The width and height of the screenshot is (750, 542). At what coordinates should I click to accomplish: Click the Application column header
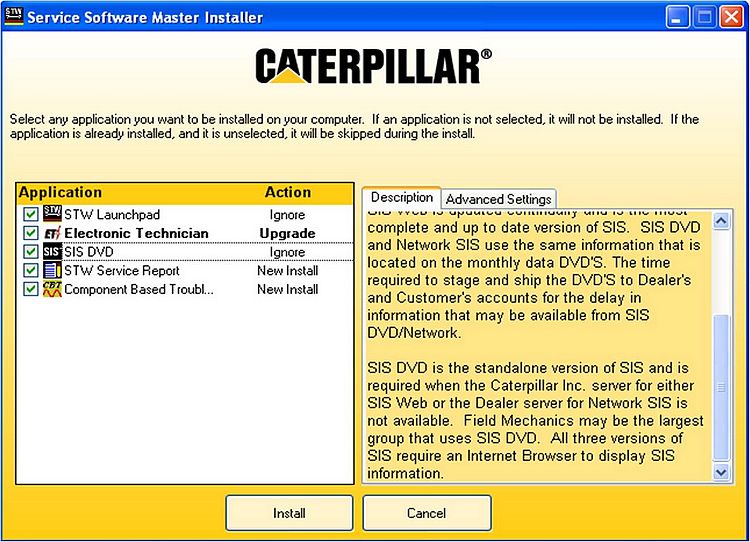click(x=60, y=192)
